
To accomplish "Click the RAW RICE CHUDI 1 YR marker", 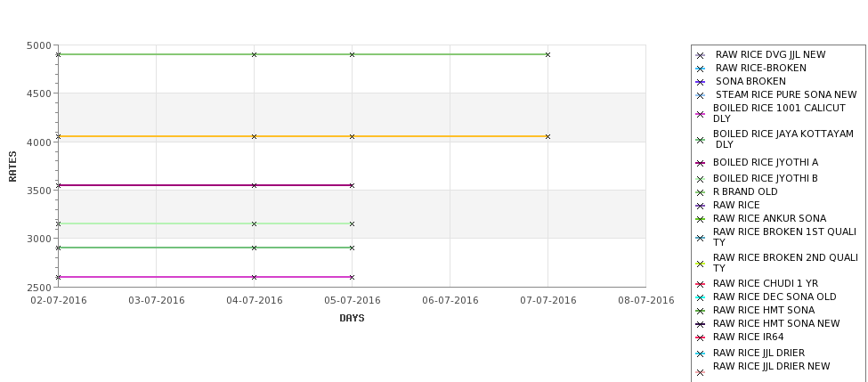I will tap(701, 284).
